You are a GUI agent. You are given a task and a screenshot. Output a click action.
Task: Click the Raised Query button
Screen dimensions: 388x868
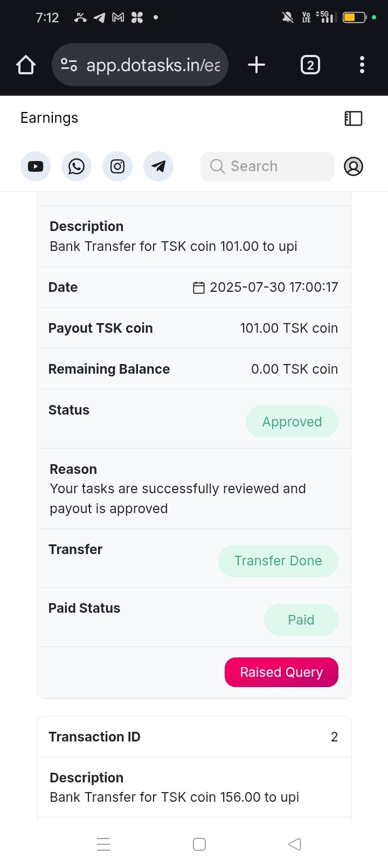point(281,672)
